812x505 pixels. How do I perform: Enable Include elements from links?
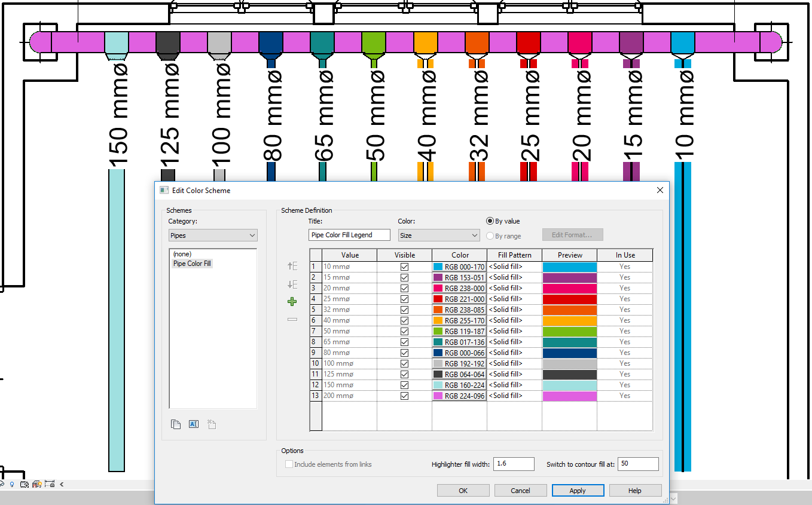tap(289, 463)
